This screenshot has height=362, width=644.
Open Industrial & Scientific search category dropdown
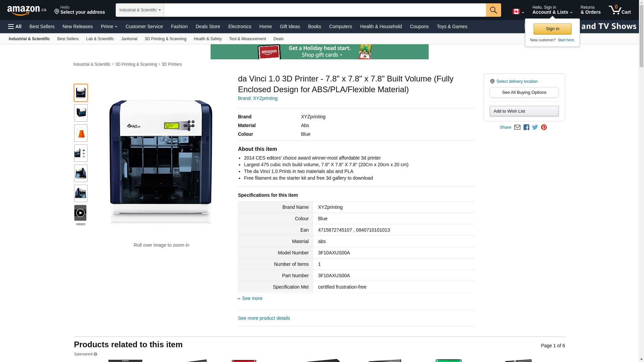[140, 10]
